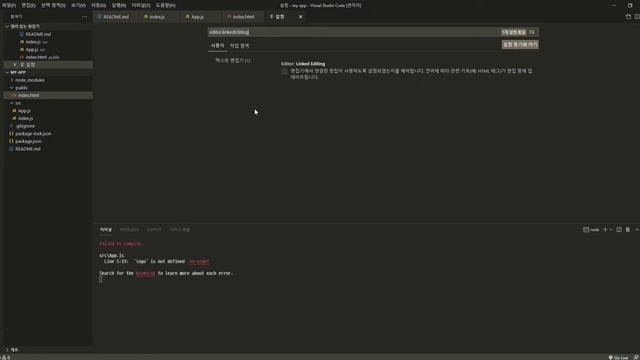Click the Go Live status bar button
The width and height of the screenshot is (640, 360).
(618, 357)
